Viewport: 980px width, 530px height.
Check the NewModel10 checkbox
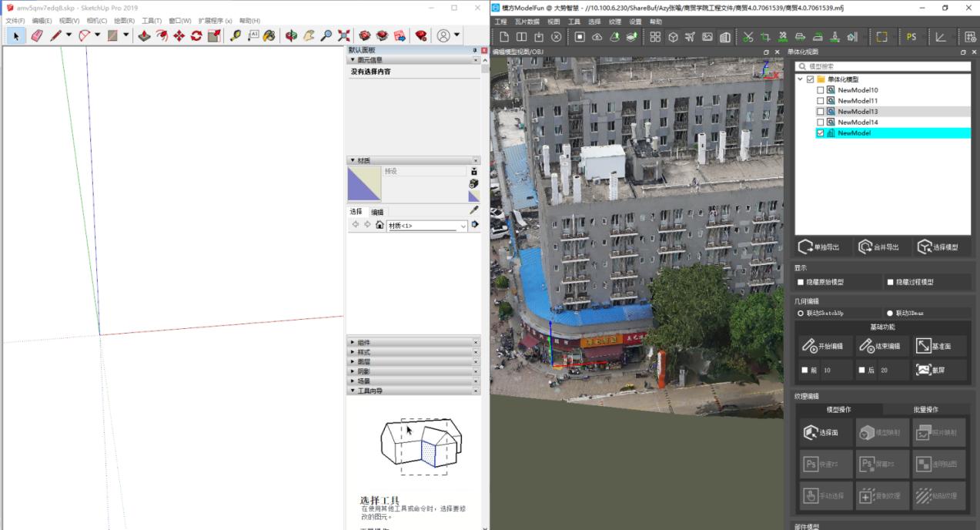point(820,90)
